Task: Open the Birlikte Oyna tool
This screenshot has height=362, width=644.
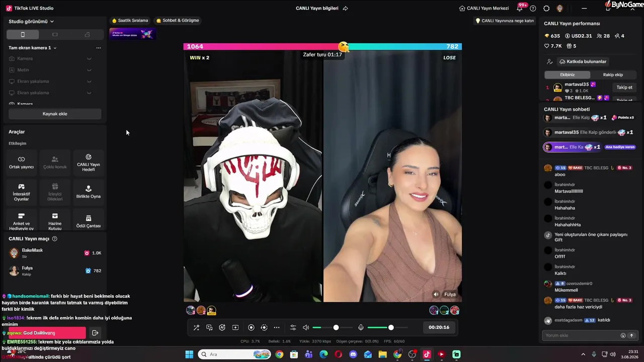Action: pyautogui.click(x=89, y=192)
